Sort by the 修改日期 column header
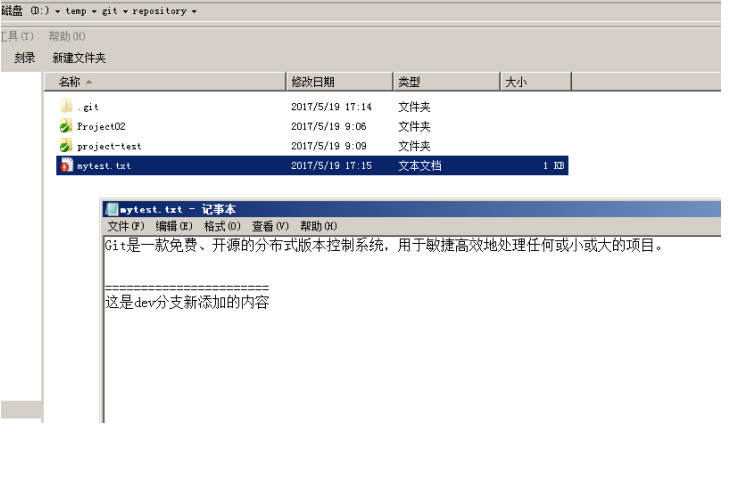The width and height of the screenshot is (733, 487). coord(339,82)
